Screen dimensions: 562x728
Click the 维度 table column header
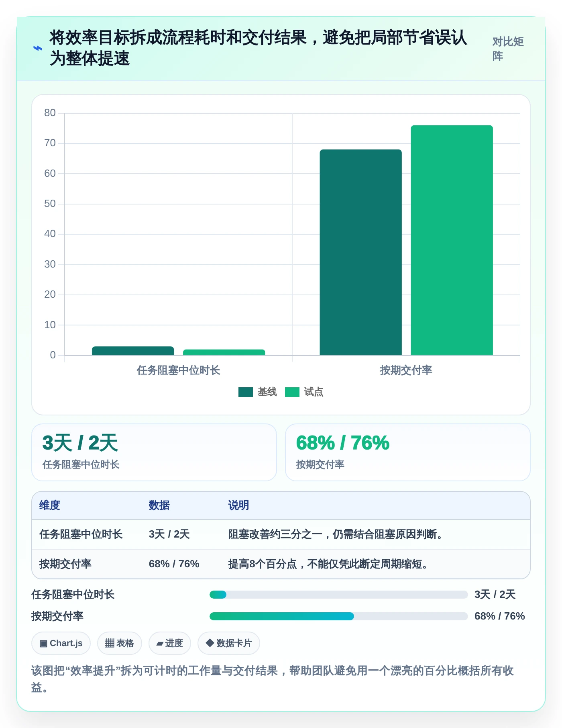[50, 505]
